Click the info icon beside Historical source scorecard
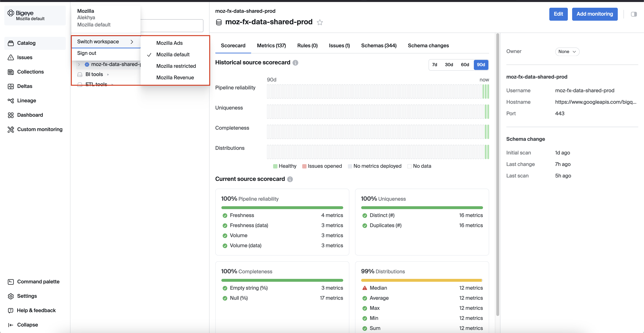The height and width of the screenshot is (333, 644). (x=295, y=63)
